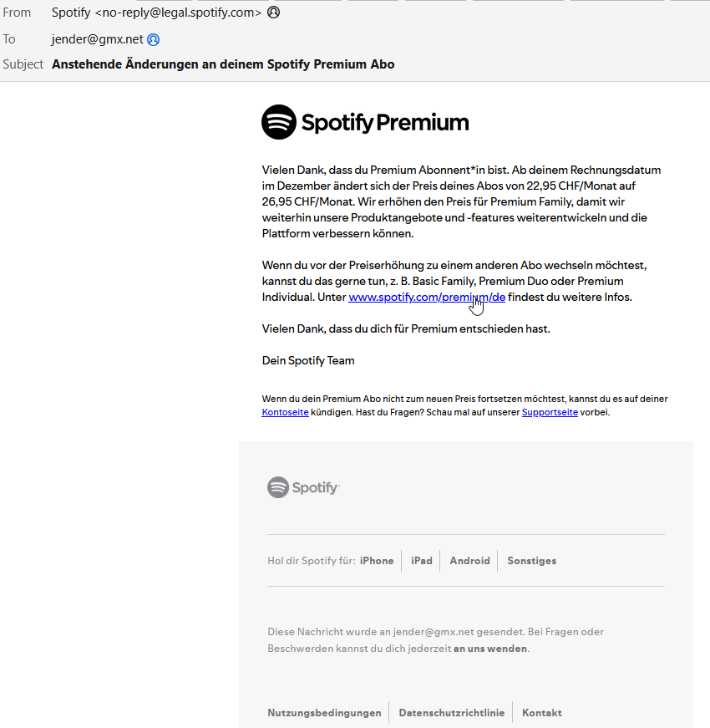Click the email subject line text
The height and width of the screenshot is (728, 710).
(x=223, y=64)
